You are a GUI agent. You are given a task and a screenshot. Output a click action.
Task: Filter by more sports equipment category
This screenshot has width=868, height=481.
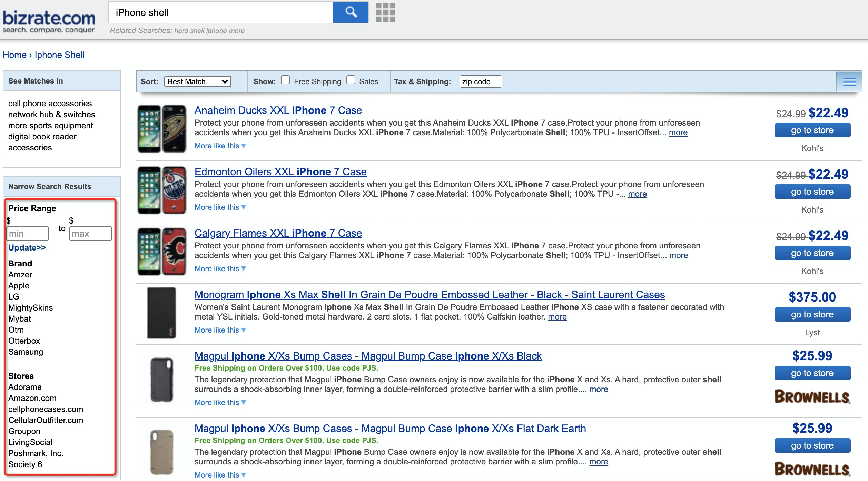(51, 126)
